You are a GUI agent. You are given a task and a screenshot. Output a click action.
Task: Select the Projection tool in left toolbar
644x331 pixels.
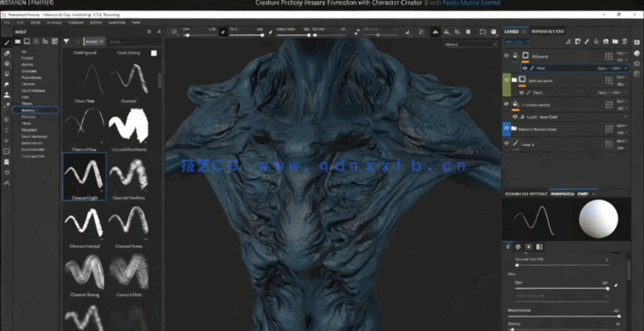(x=7, y=63)
